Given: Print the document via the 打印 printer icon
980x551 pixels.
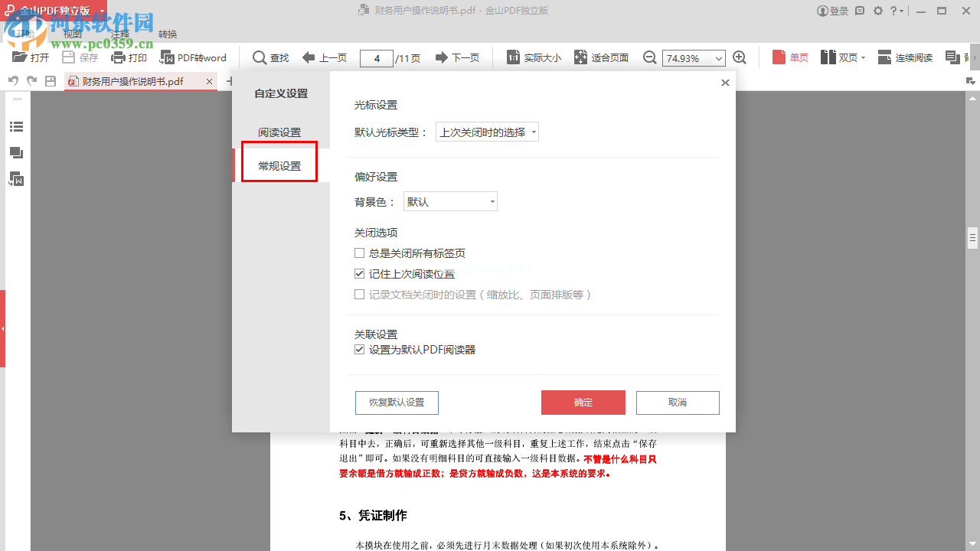Looking at the screenshot, I should [129, 57].
